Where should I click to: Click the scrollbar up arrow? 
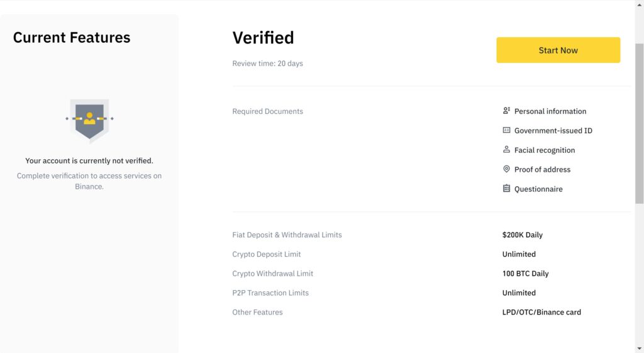(640, 4)
